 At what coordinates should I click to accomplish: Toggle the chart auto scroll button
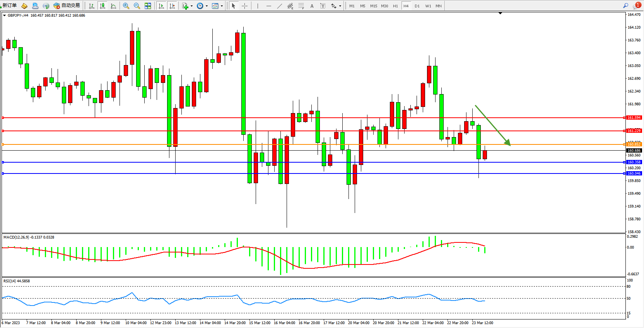click(161, 6)
